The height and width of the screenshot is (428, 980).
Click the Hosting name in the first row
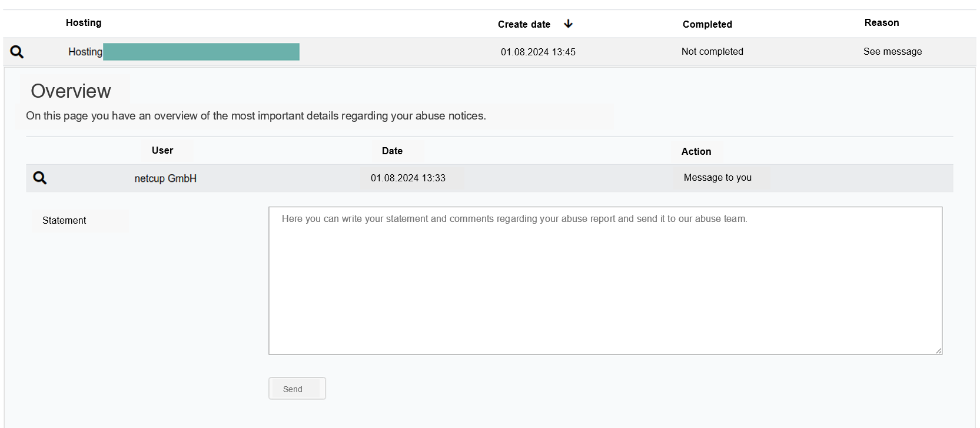click(85, 52)
